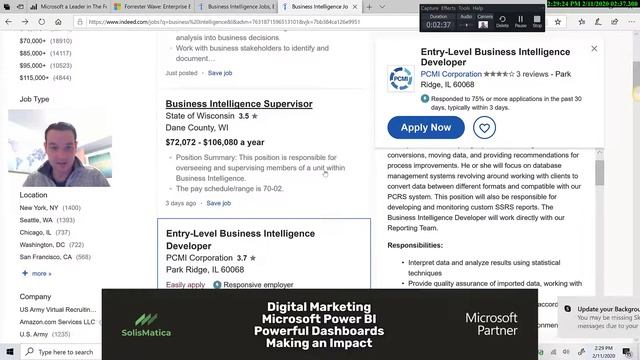This screenshot has width=640, height=360.
Task: Open Business Intelligence Supervisor job title
Action: tap(239, 104)
